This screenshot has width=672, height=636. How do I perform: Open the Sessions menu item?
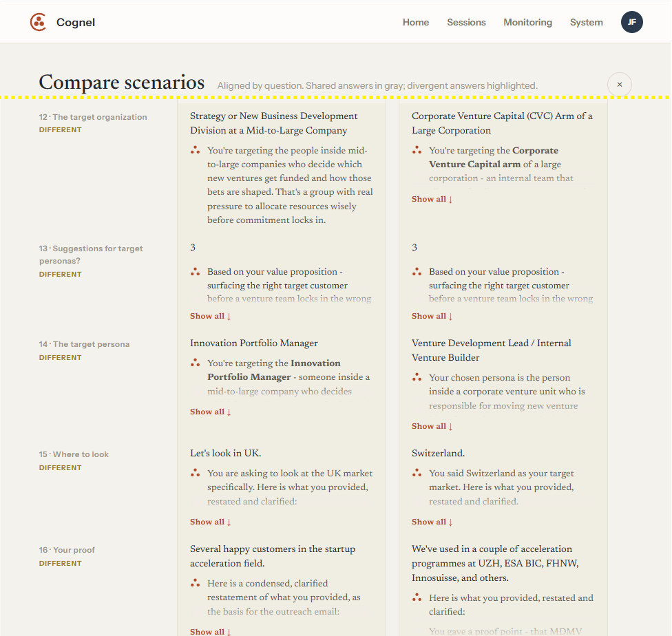tap(466, 22)
